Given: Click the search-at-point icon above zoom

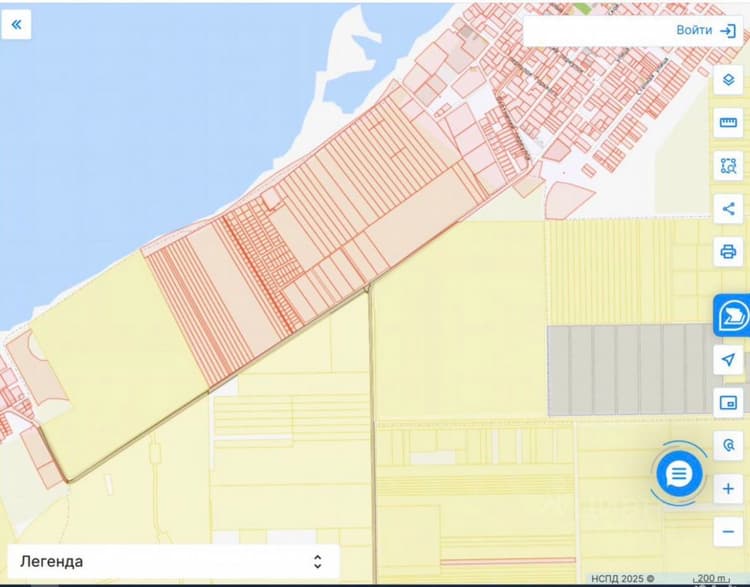Looking at the screenshot, I should click(x=728, y=445).
